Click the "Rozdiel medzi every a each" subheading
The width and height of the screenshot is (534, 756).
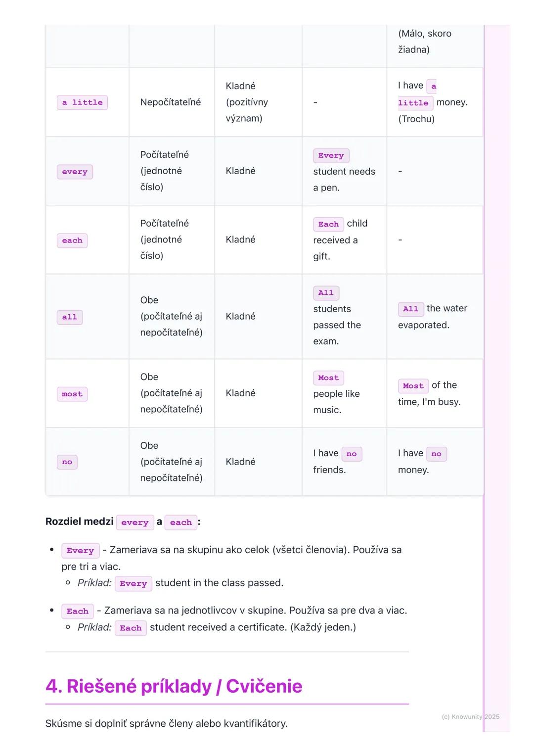(123, 522)
